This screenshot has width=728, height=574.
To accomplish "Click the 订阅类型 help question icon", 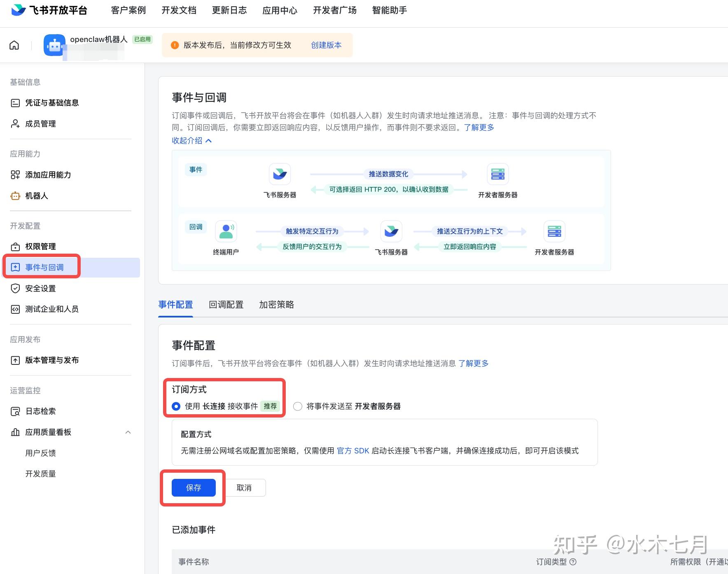I will pos(573,562).
